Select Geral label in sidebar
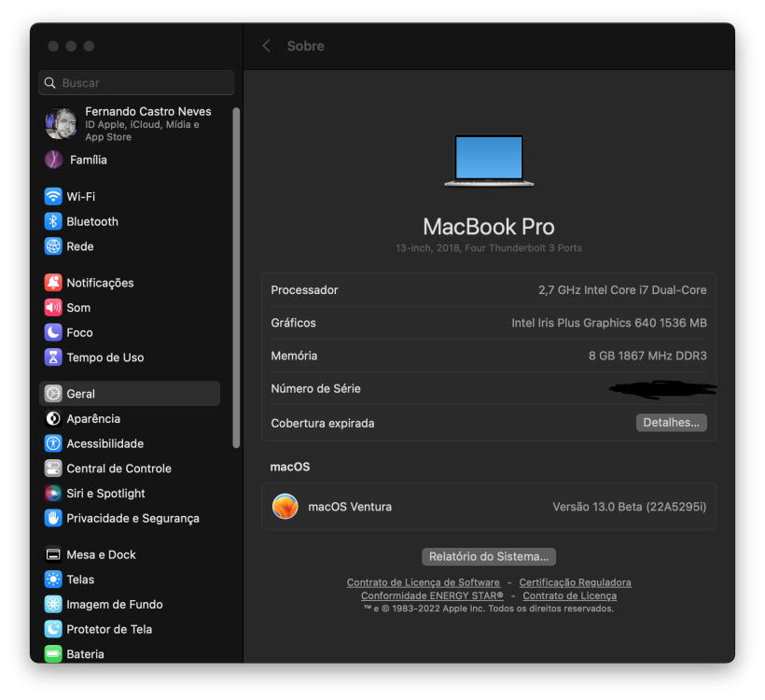Screen dimensions: 765x700 pyautogui.click(x=81, y=394)
